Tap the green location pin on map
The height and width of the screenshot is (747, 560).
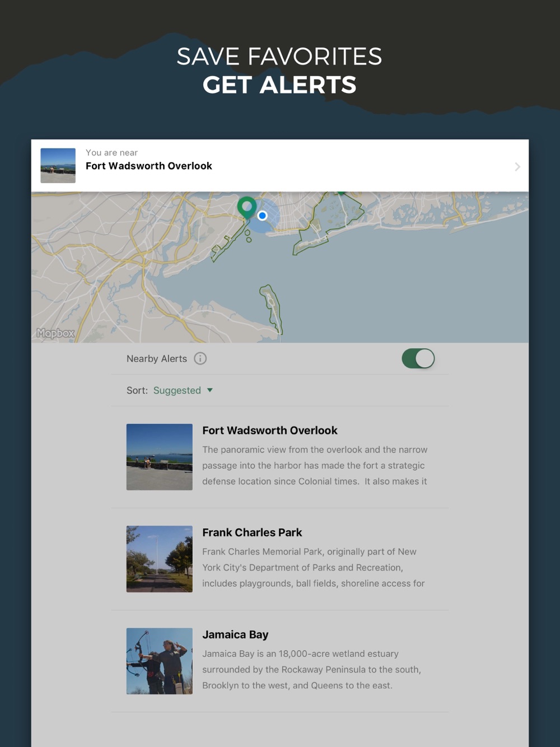(246, 207)
